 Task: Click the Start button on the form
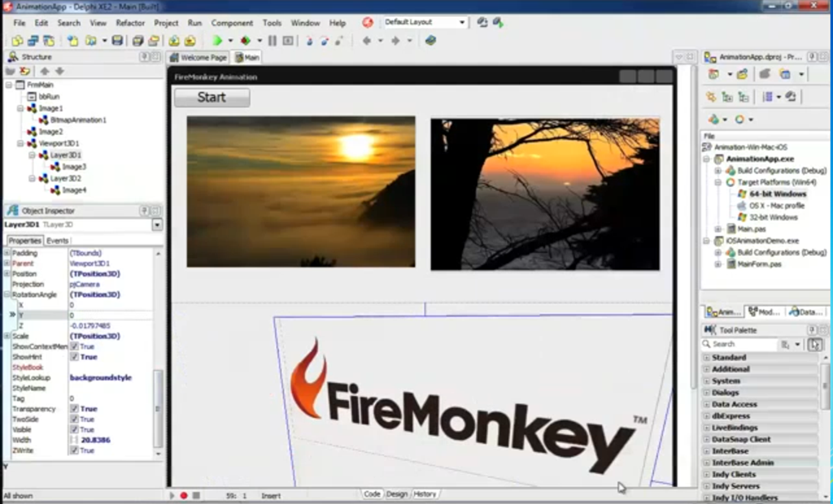coord(212,98)
